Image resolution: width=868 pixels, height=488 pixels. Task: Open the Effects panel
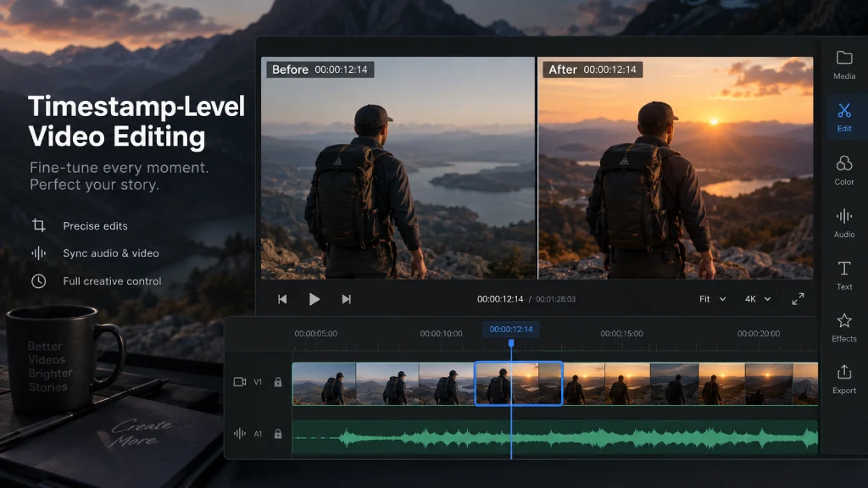(843, 328)
